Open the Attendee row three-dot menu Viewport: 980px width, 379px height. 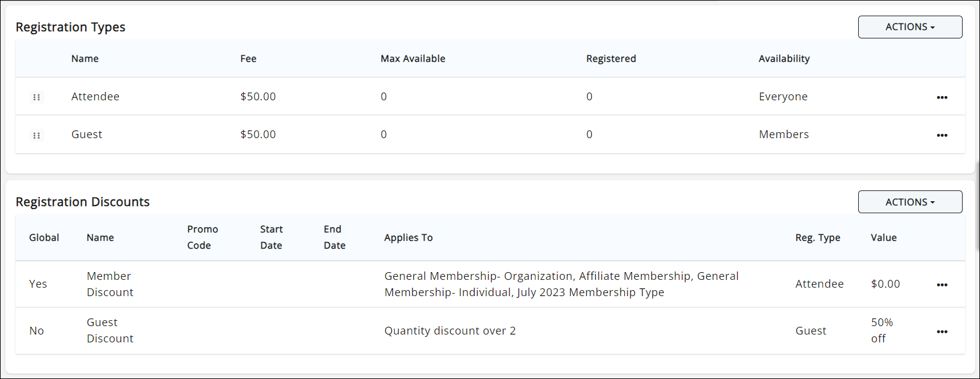[942, 97]
